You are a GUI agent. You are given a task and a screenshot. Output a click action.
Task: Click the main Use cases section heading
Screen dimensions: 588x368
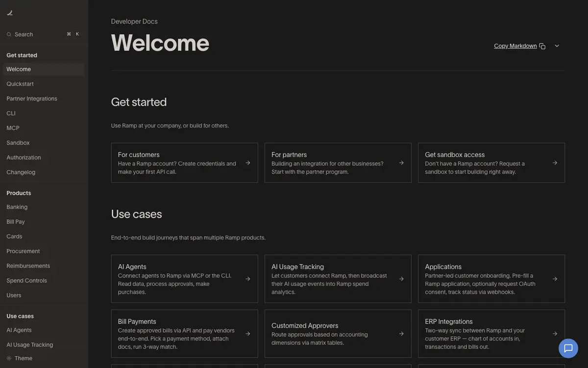point(136,214)
